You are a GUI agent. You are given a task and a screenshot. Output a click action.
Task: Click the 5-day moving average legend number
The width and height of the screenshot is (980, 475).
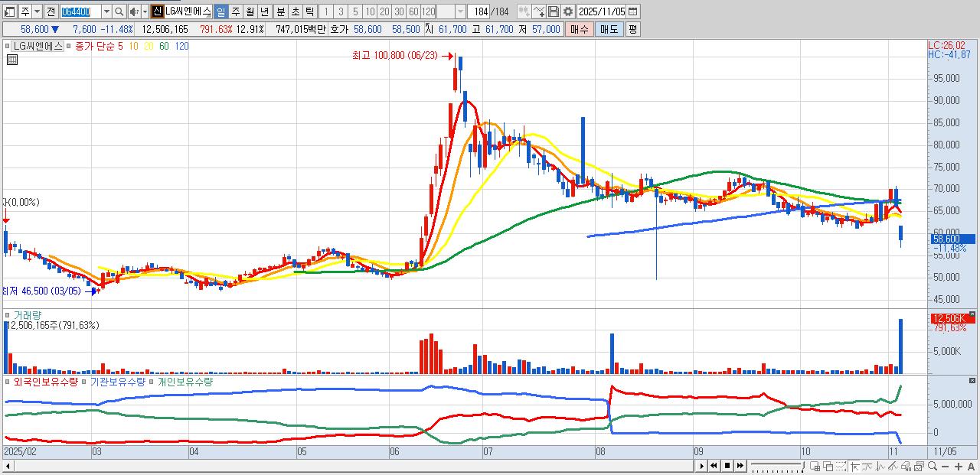120,46
